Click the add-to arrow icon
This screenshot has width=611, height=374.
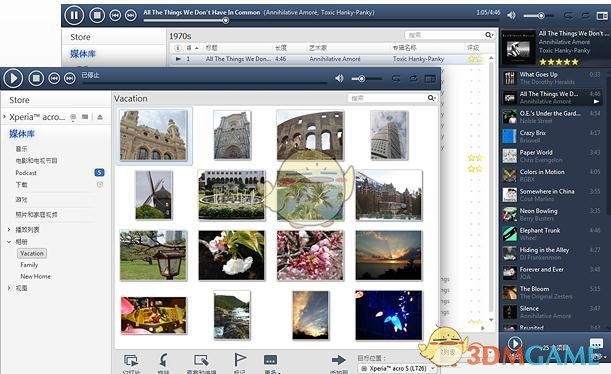tap(339, 360)
